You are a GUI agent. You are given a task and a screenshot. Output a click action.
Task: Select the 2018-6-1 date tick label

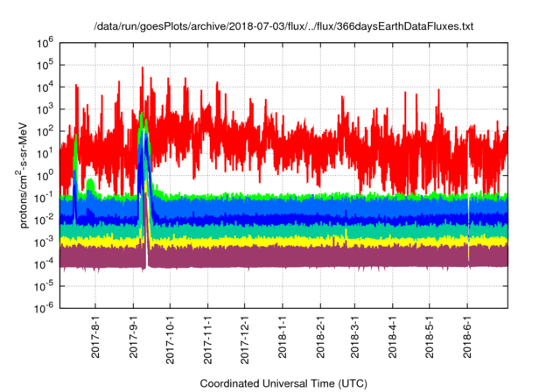(x=467, y=337)
